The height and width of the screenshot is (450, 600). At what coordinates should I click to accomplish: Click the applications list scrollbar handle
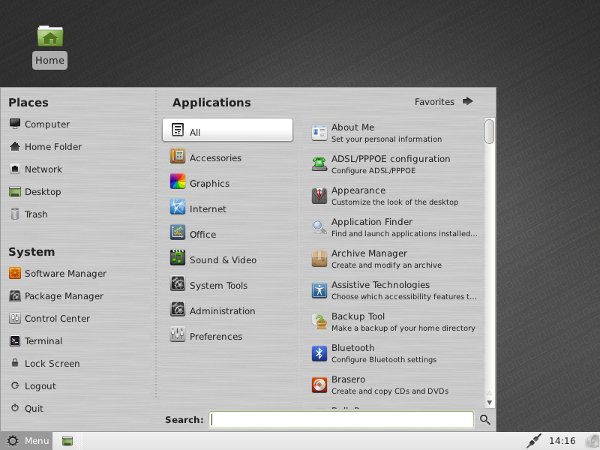coord(489,131)
